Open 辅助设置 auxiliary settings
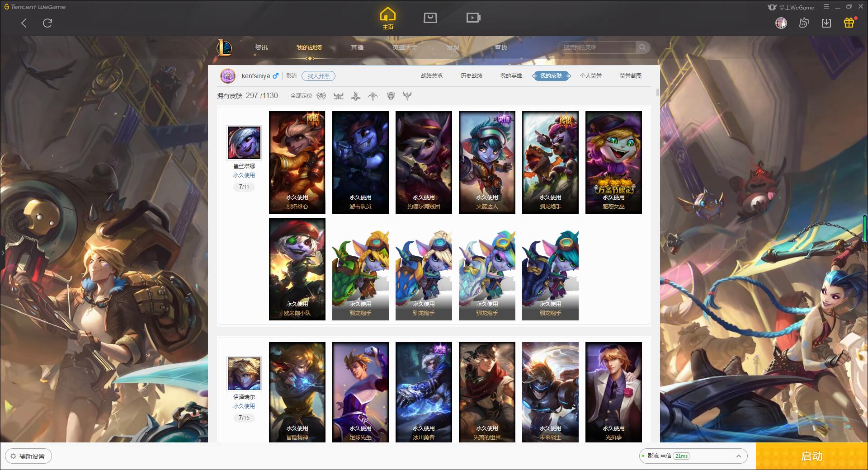Viewport: 868px width, 470px height. click(28, 456)
